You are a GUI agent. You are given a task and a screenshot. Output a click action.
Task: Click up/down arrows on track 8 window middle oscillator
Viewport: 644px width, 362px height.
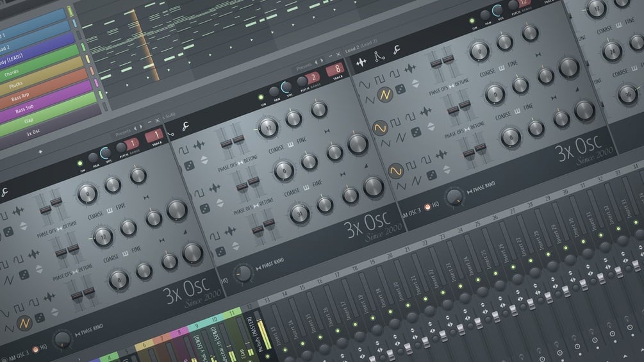coord(220,202)
